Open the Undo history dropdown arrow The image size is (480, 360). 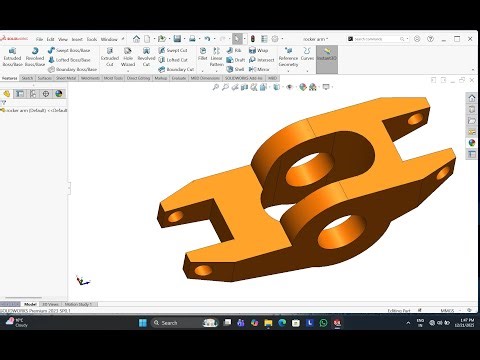pos(214,39)
